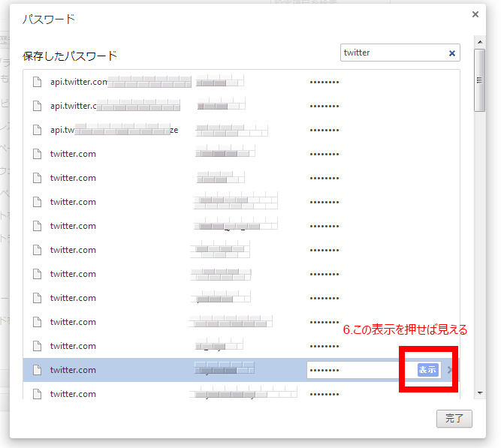Viewport: 501px width, 448px height.
Task: Select the highlighted twitter.com row
Action: (x=241, y=370)
